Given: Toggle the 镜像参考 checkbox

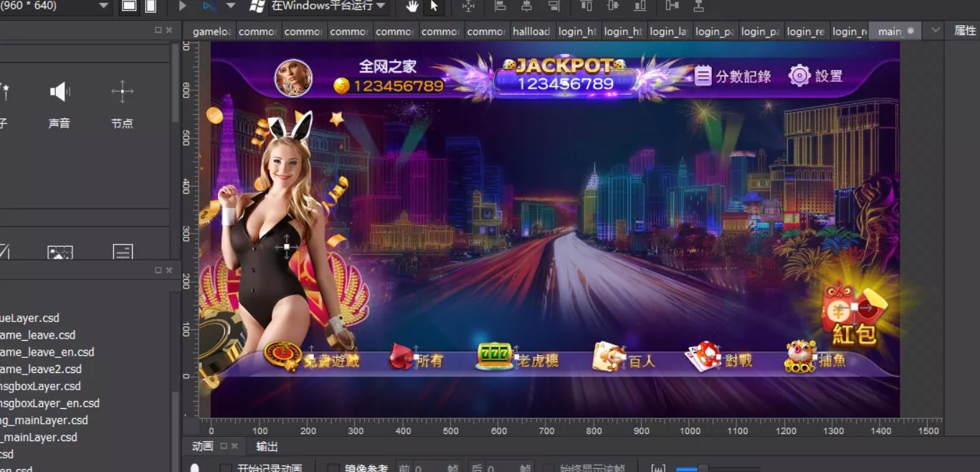Looking at the screenshot, I should (334, 468).
